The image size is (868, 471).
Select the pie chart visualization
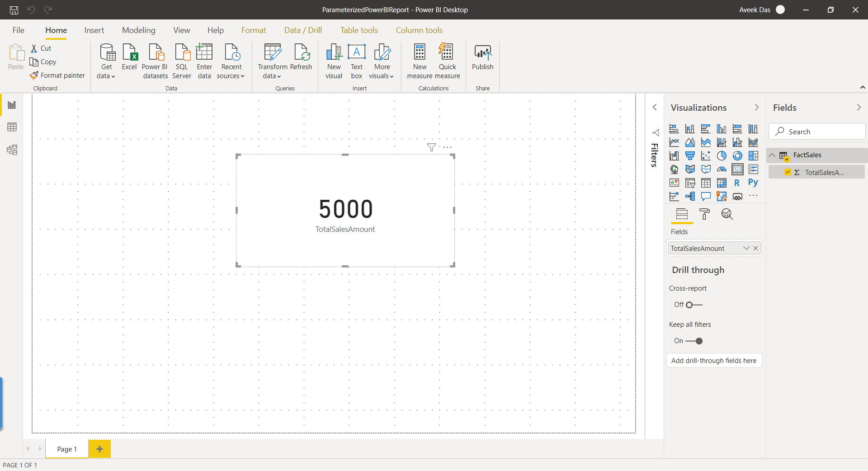coord(722,156)
